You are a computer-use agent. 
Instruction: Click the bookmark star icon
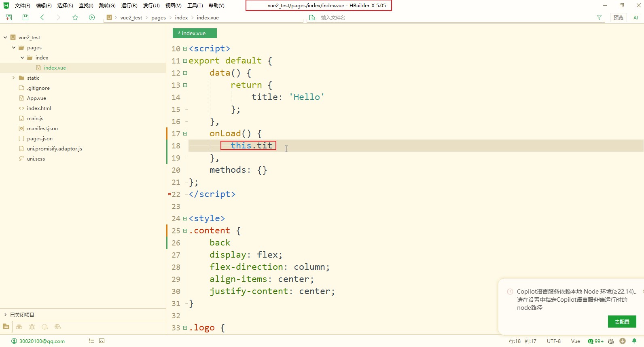tap(75, 17)
